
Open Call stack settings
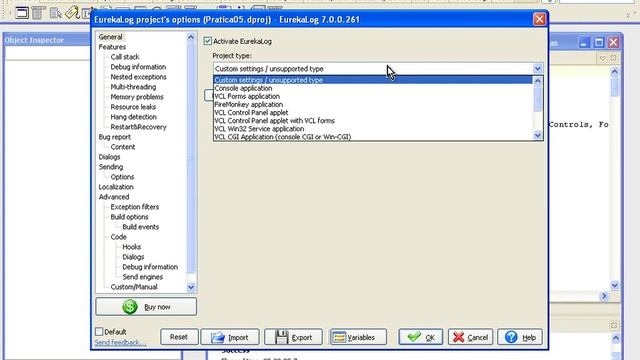click(125, 57)
